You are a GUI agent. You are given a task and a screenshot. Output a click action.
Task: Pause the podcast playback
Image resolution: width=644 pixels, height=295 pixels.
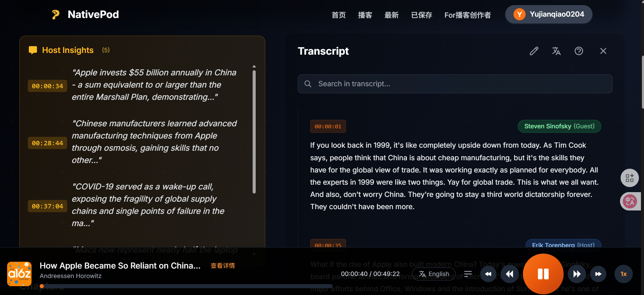(543, 274)
